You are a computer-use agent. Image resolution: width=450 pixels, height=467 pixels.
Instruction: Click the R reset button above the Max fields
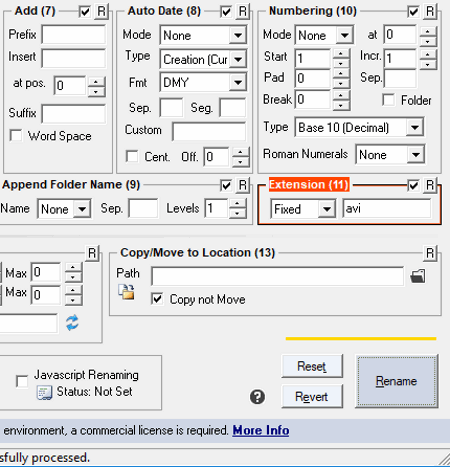pyautogui.click(x=92, y=254)
